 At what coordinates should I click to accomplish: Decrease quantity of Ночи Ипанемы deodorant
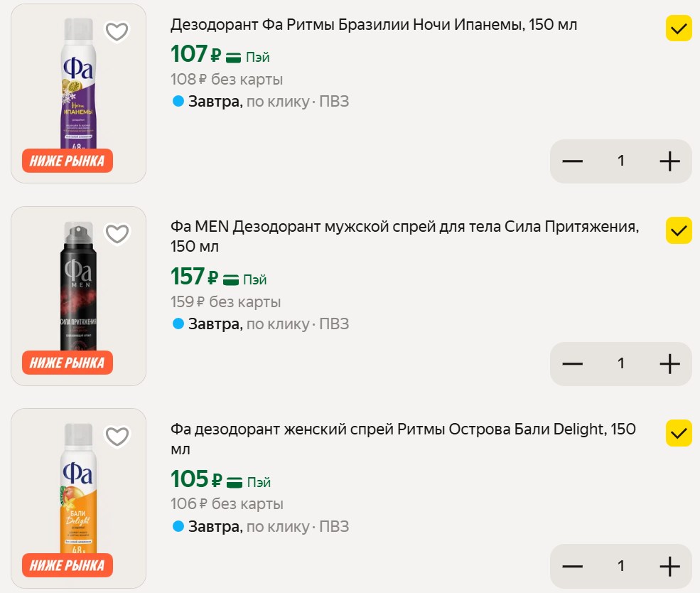[x=572, y=161]
